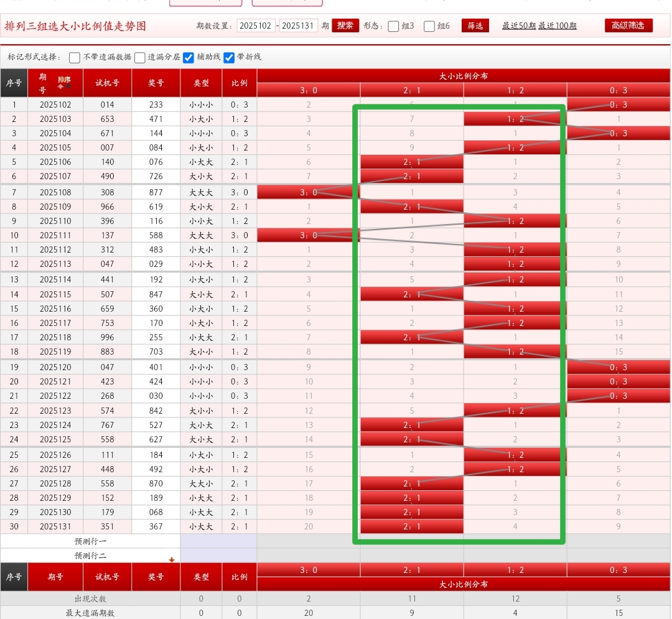Focus the start period field 2025102
Image resolution: width=672 pixels, height=619 pixels.
[x=256, y=26]
